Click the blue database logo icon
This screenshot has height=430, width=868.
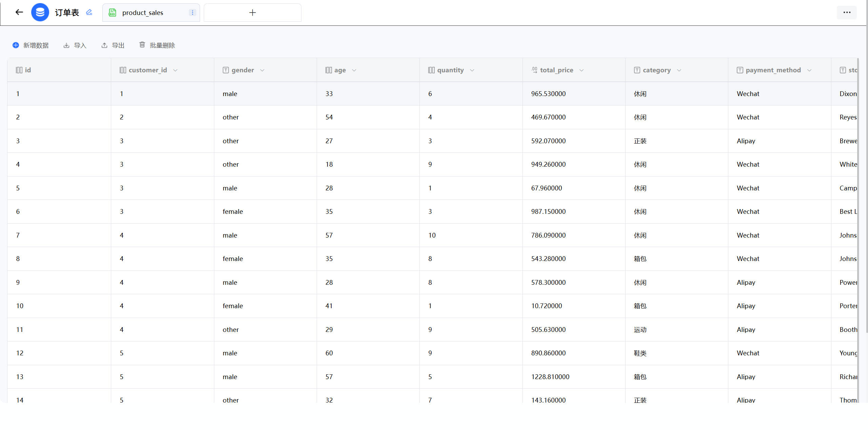click(40, 13)
